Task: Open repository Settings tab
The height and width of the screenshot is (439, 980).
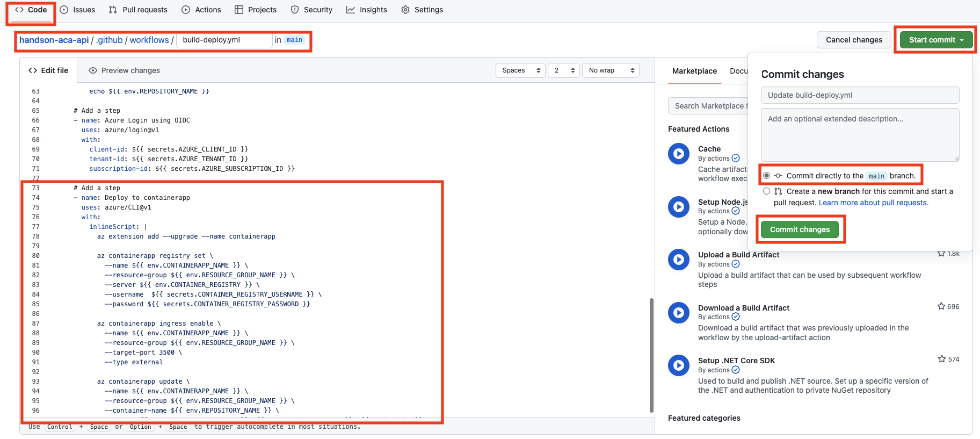Action: [x=422, y=10]
